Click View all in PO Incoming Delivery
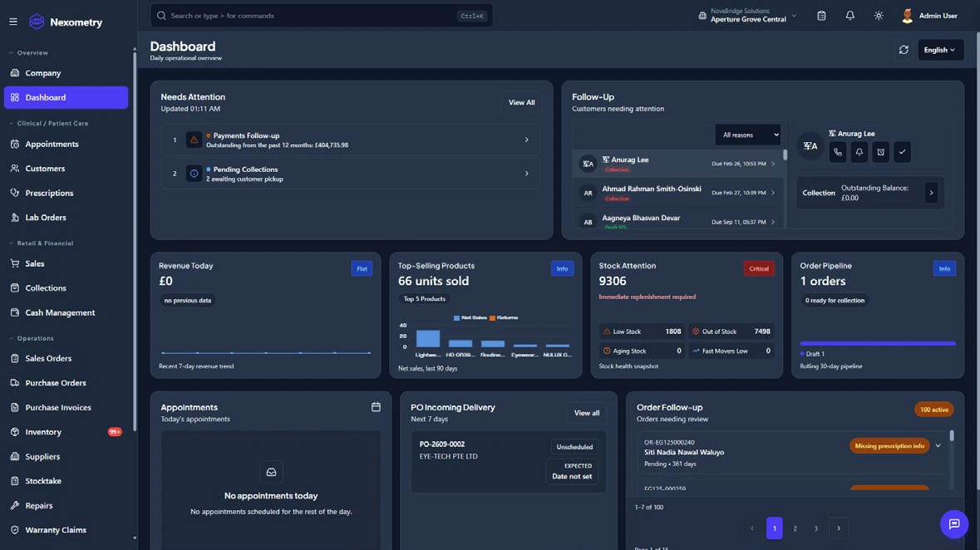Viewport: 980px width, 550px height. [x=586, y=413]
